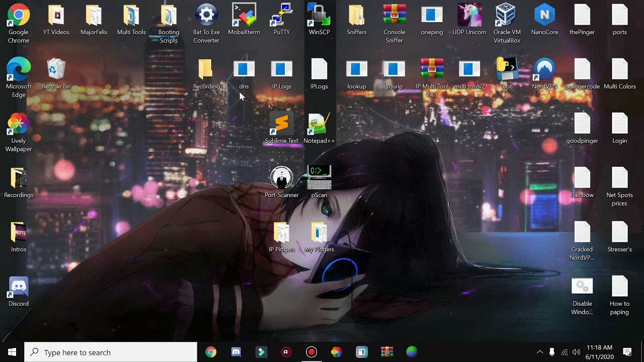Viewport: 644px width, 362px height.
Task: Select the dns file icon
Action: coord(244,69)
